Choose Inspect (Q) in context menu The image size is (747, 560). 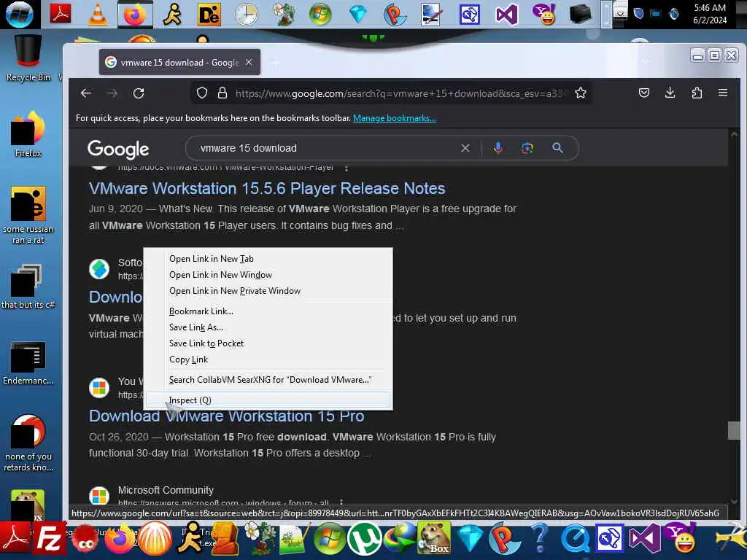pos(268,400)
